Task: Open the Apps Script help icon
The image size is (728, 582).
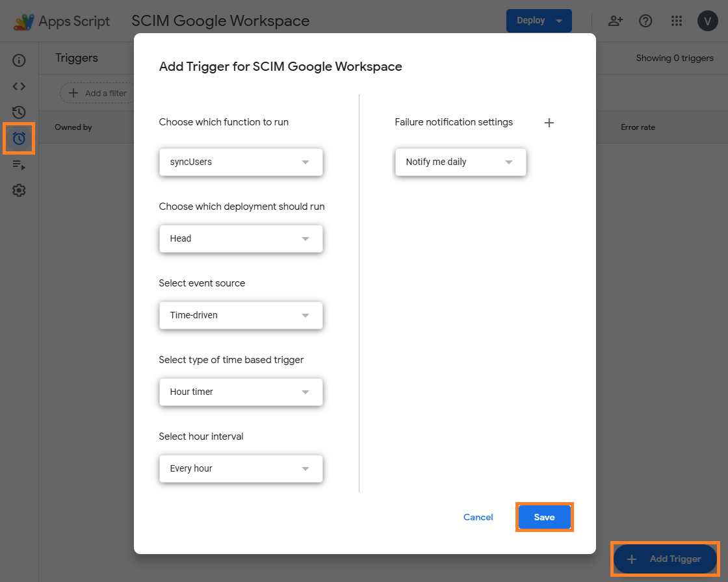Action: (645, 21)
